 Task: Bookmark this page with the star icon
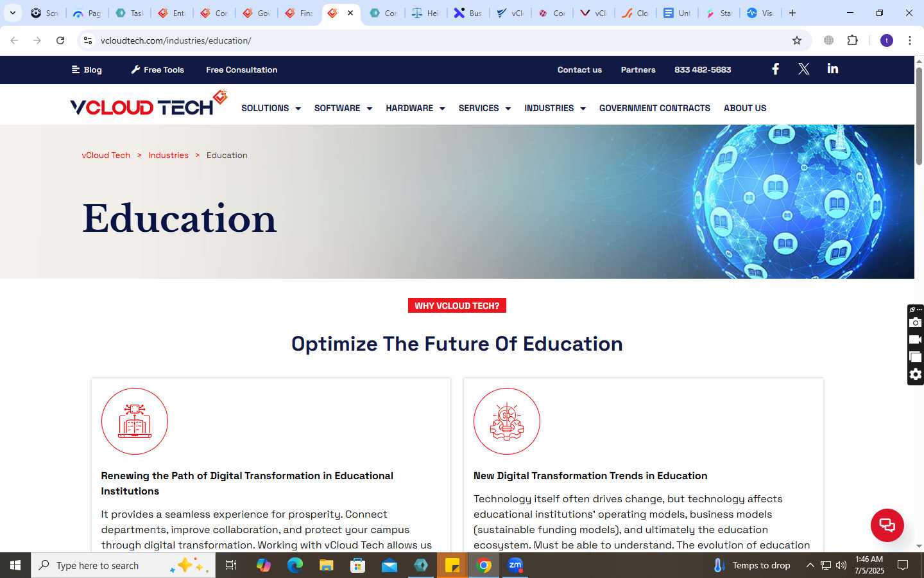[x=797, y=40]
